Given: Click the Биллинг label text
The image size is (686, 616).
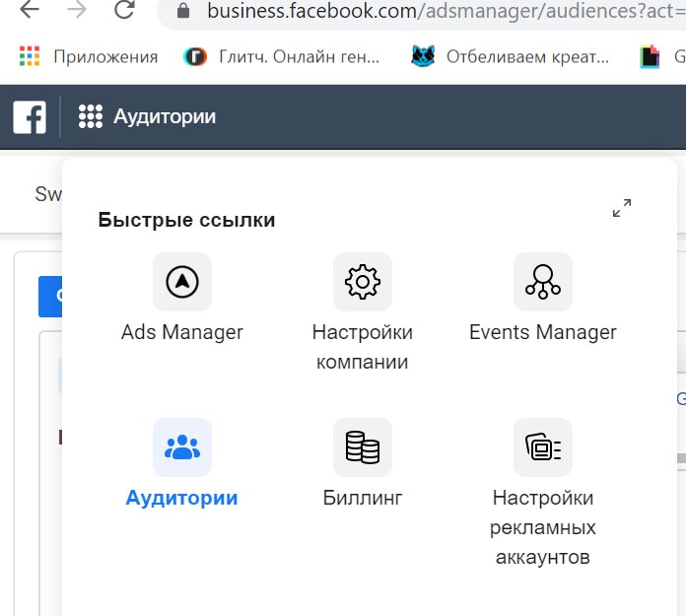Looking at the screenshot, I should 363,498.
